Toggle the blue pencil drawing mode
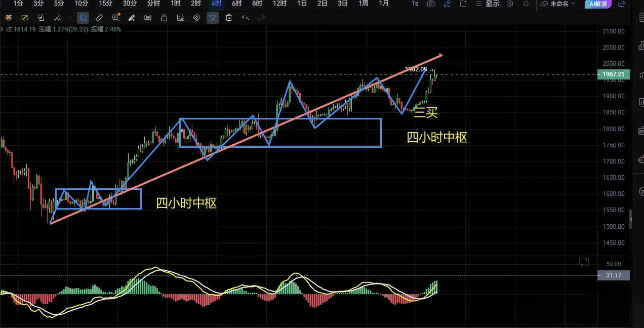This screenshot has height=328, width=644. click(447, 4)
